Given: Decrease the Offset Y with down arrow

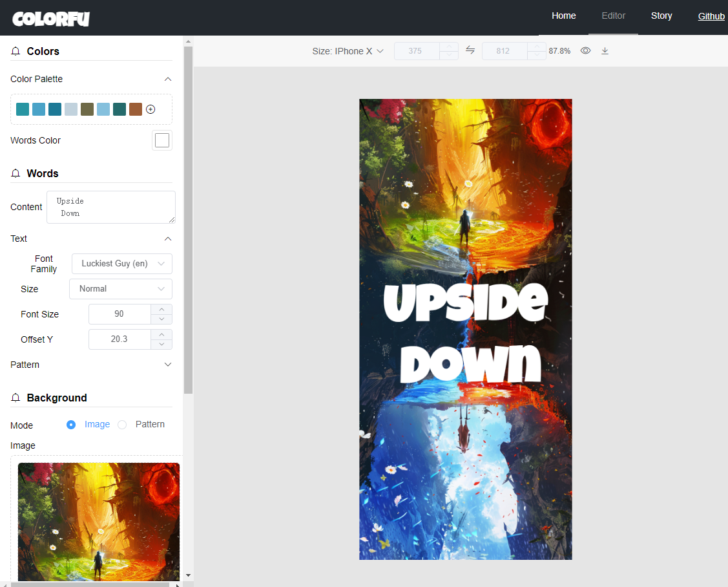Looking at the screenshot, I should point(161,345).
